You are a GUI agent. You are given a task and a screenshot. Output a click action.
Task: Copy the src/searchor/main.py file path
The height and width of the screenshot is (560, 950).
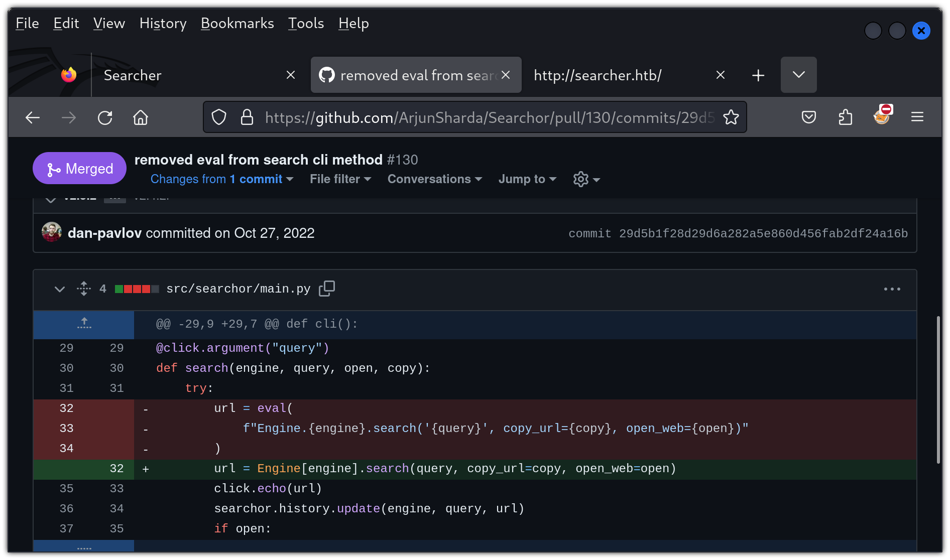(x=326, y=289)
